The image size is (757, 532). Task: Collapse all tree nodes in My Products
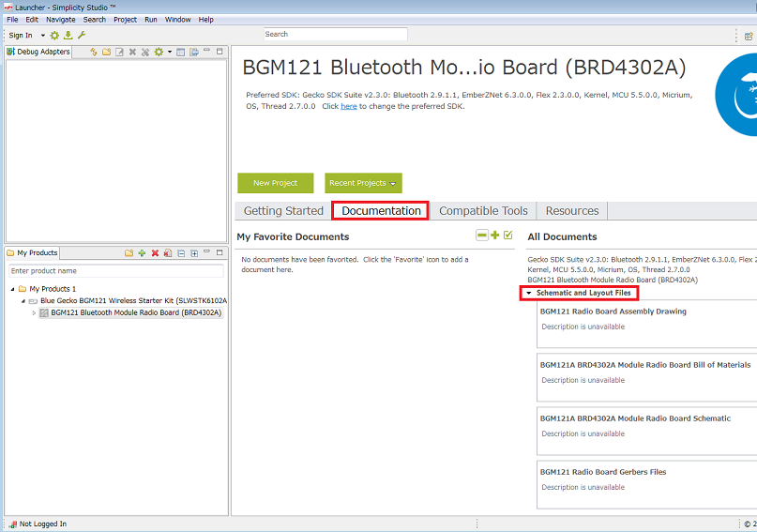pos(181,253)
